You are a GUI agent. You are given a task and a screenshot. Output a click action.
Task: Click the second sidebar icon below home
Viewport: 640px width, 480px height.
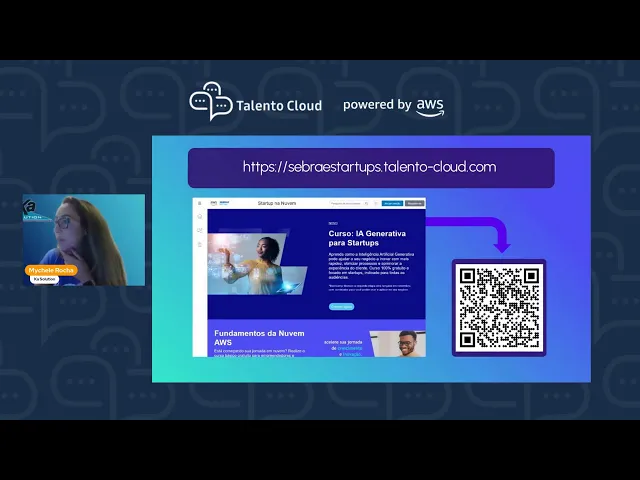click(200, 230)
